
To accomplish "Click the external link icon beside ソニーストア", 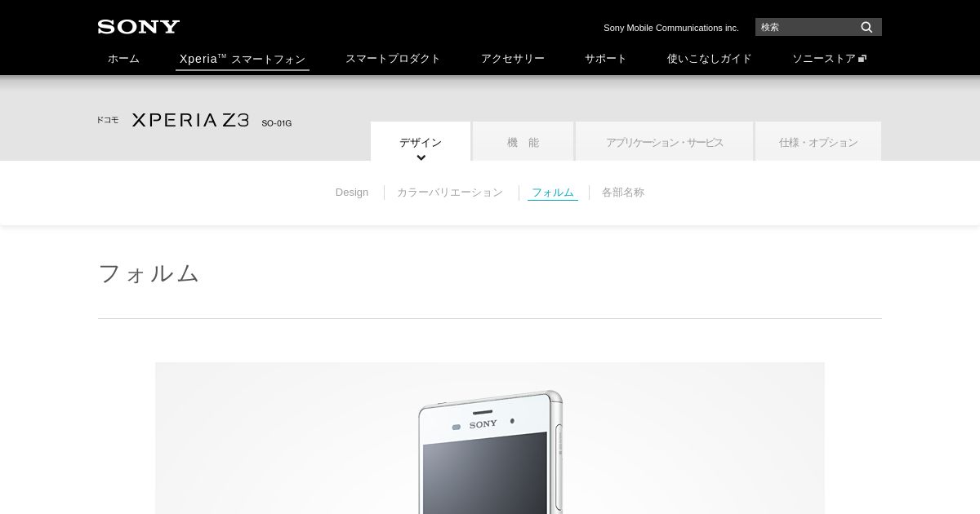I will (862, 59).
